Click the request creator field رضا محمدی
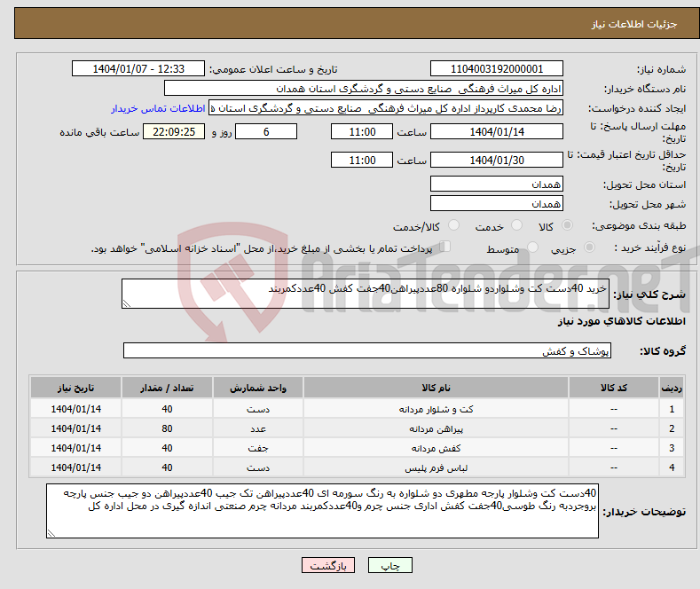700x589 pixels. tap(386, 108)
